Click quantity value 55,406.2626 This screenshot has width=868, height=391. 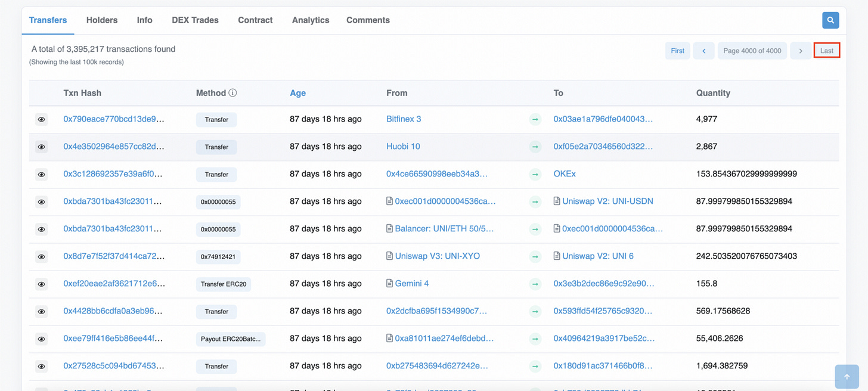coord(720,339)
